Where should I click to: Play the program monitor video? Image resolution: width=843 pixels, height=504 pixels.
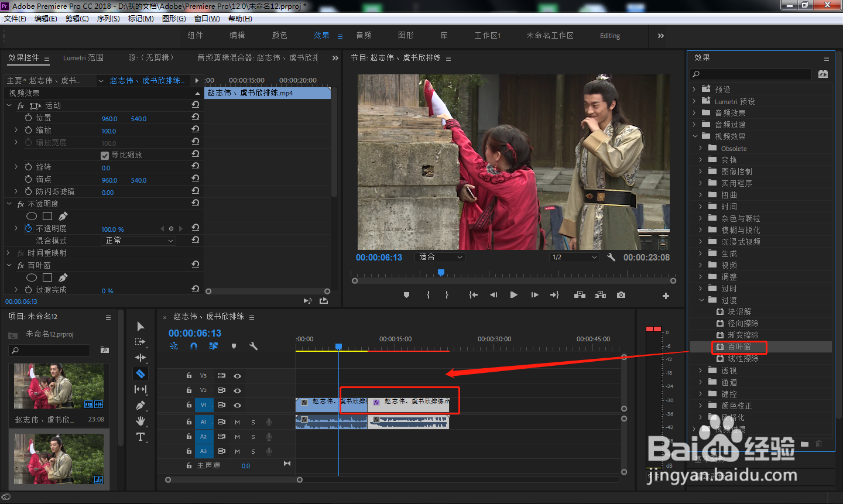(x=513, y=295)
